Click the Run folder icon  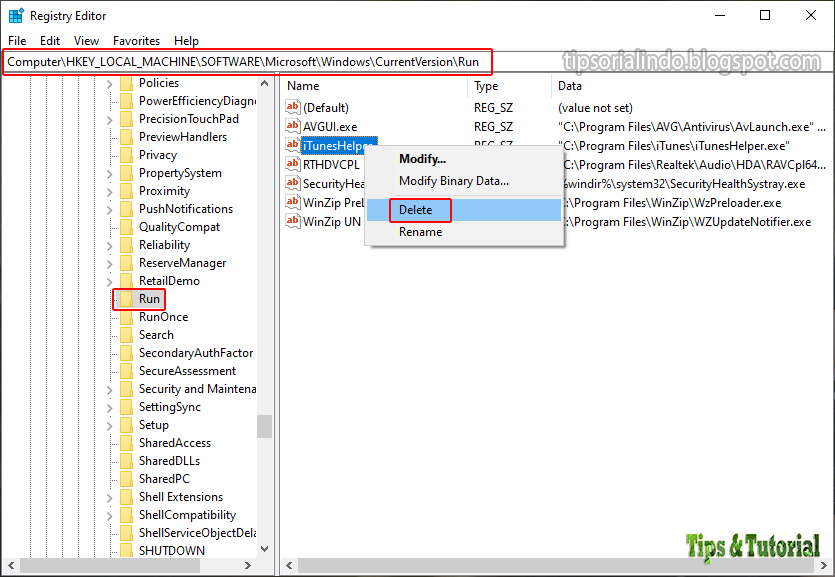click(x=126, y=299)
